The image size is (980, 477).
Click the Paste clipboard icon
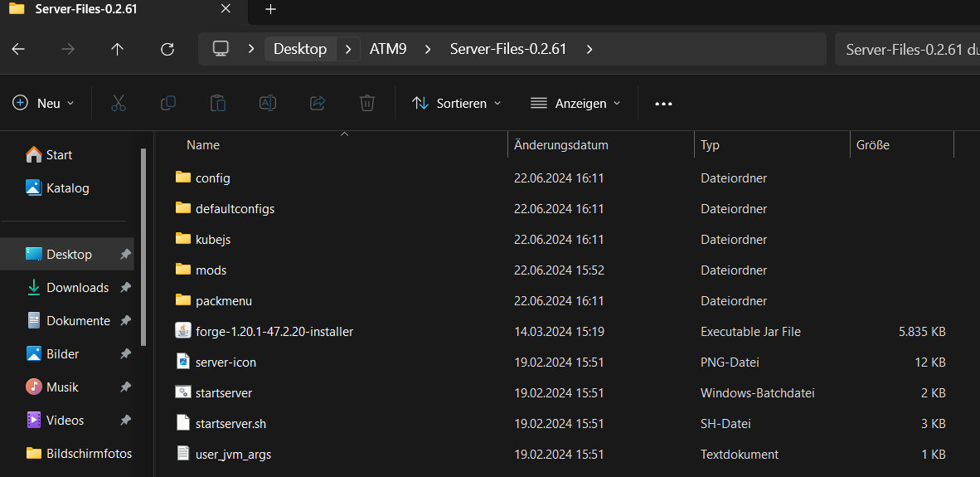pos(217,103)
